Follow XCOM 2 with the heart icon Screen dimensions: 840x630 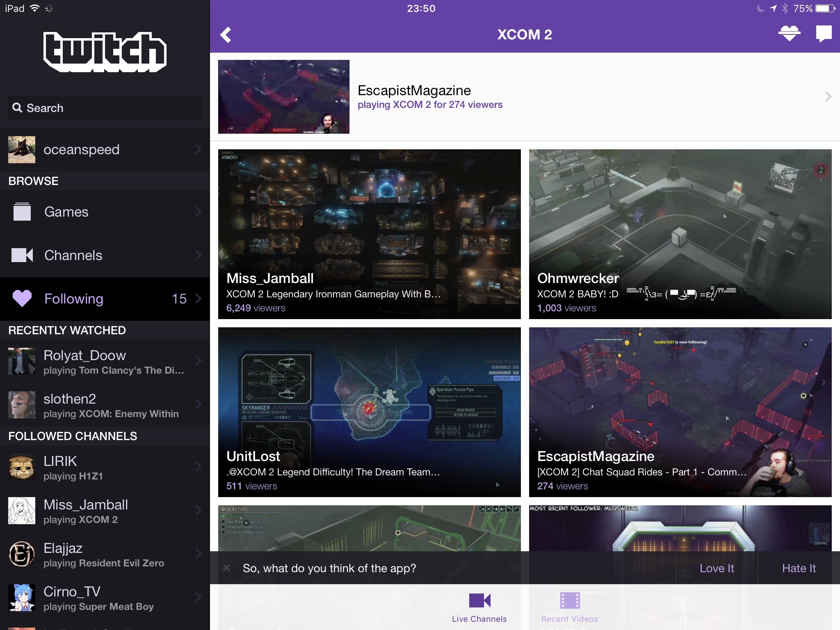coord(789,34)
